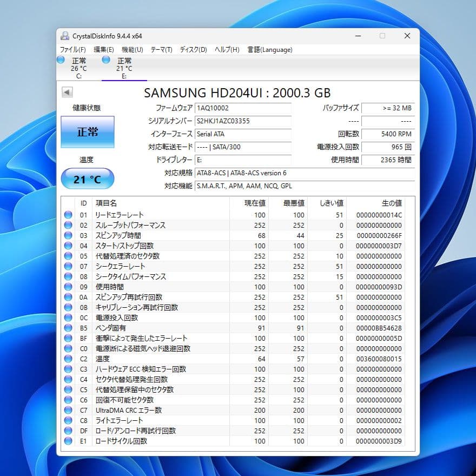
Task: Click the status dot beside ロードサイクル回数
Action: [x=68, y=441]
